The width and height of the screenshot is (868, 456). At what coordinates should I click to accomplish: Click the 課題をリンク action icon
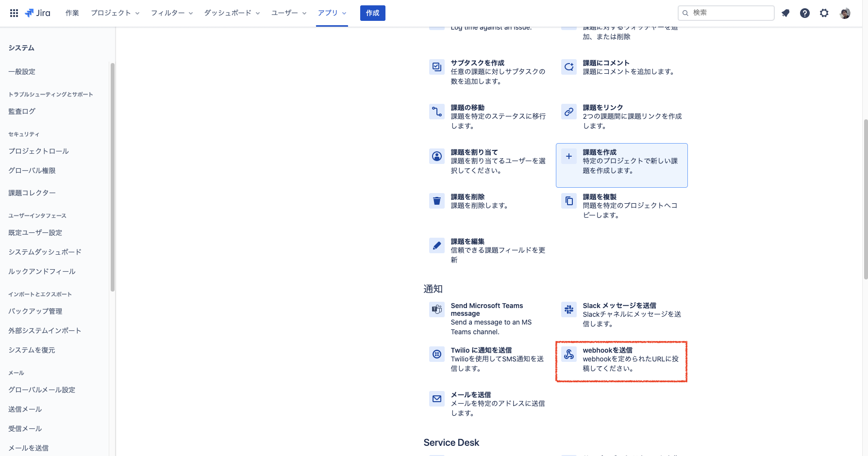click(569, 112)
